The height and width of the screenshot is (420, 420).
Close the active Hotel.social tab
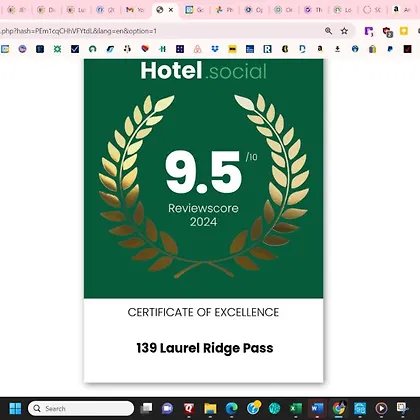point(171,10)
